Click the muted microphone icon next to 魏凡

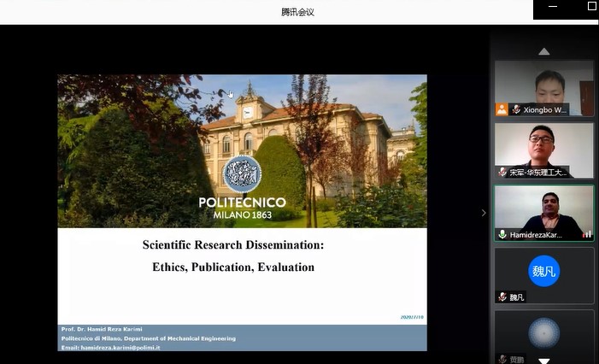502,296
